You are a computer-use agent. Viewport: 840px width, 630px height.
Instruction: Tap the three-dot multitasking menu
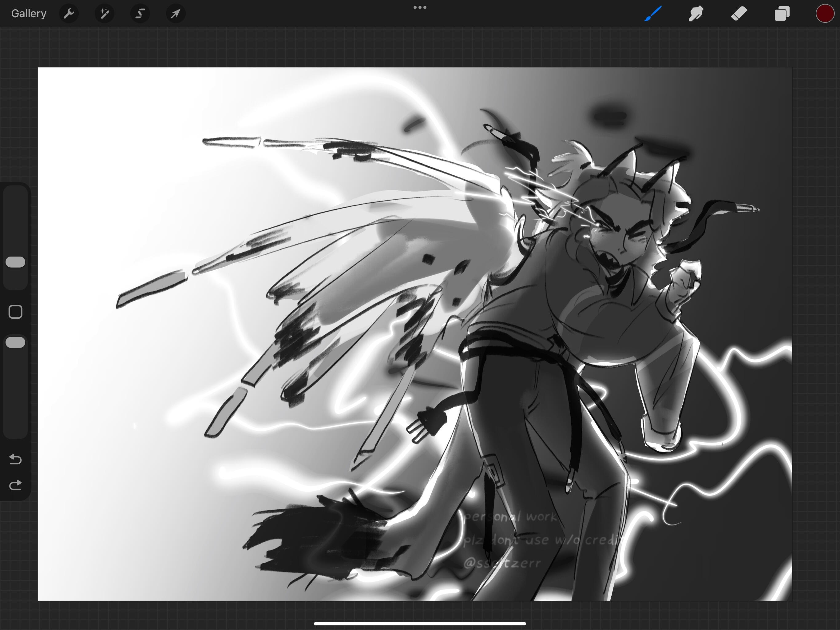(420, 8)
